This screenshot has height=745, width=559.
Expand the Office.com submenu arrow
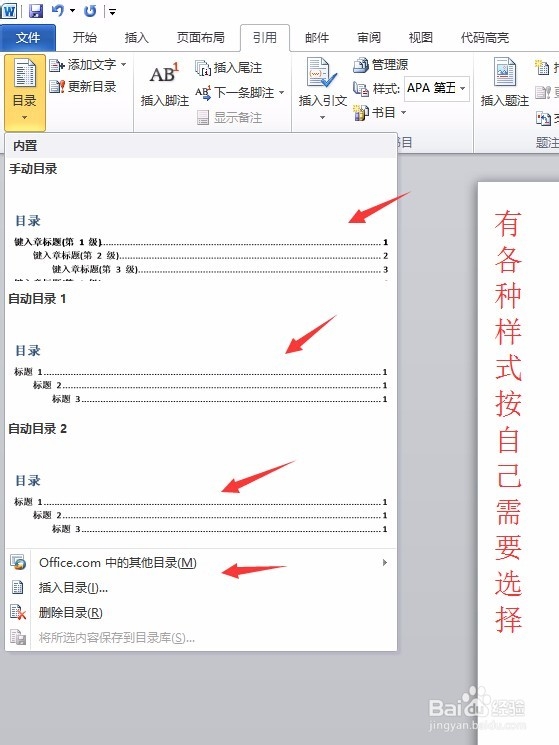385,563
